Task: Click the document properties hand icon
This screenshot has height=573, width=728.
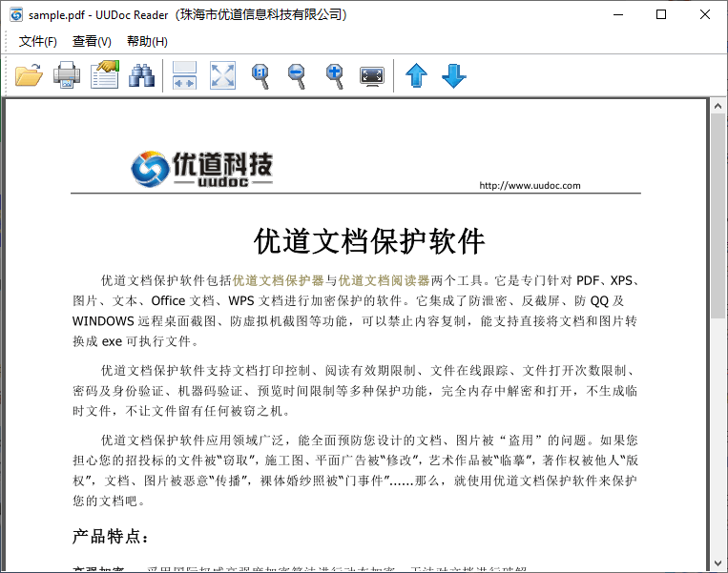Action: click(x=105, y=74)
